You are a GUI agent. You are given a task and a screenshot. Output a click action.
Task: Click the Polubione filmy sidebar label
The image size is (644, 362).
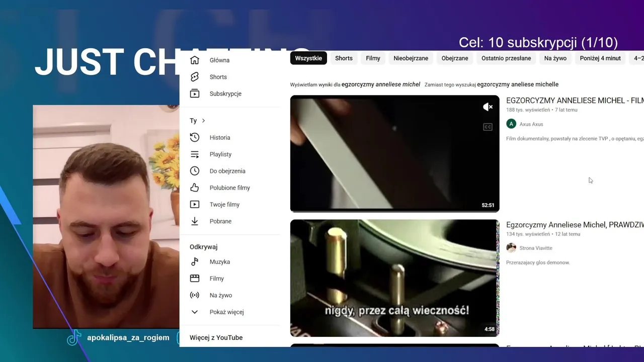[230, 188]
